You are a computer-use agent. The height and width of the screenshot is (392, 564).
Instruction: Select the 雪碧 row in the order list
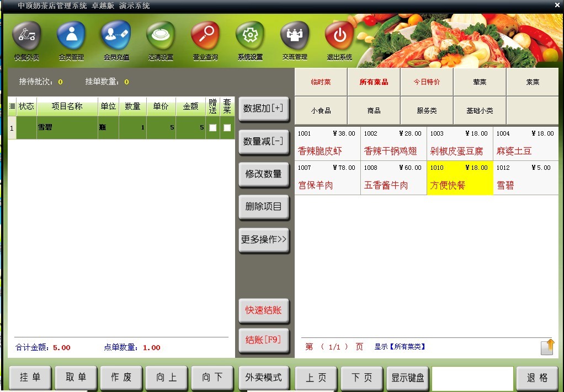point(121,127)
